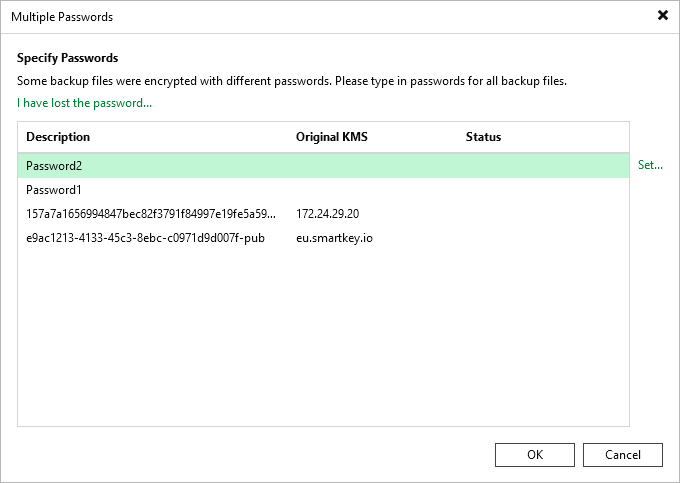Open the 'I have lost the password...' link
The height and width of the screenshot is (483, 680).
point(85,103)
